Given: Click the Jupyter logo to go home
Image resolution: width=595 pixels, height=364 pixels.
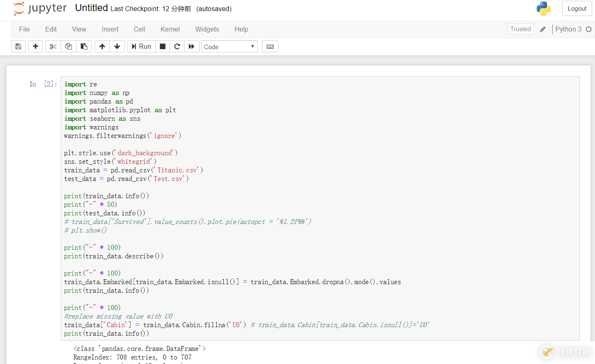Looking at the screenshot, I should (x=40, y=9).
